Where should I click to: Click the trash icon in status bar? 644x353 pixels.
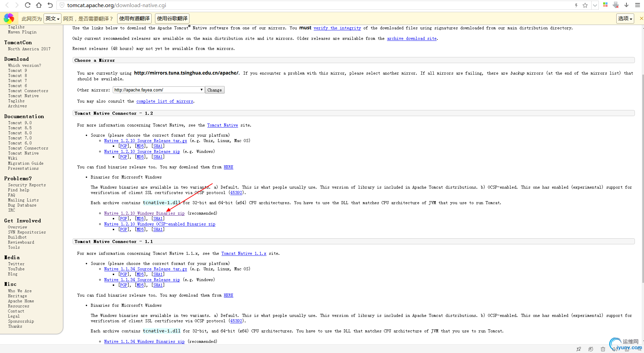(x=603, y=349)
